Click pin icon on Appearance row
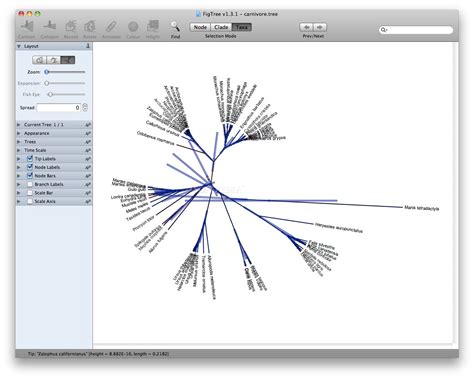The image size is (474, 379). (x=88, y=133)
